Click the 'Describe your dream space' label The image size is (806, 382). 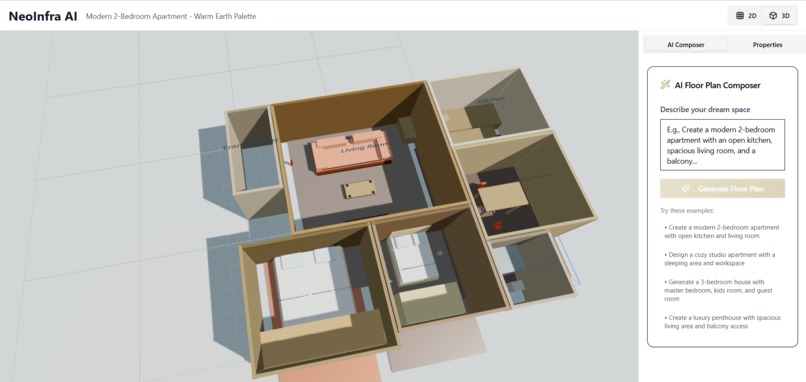[705, 110]
